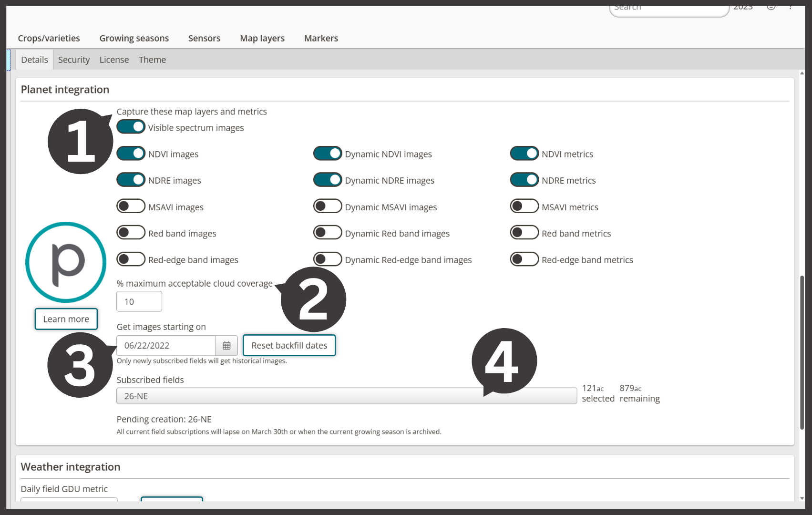Click the Planet integration heading
This screenshot has height=515, width=812.
(x=65, y=90)
